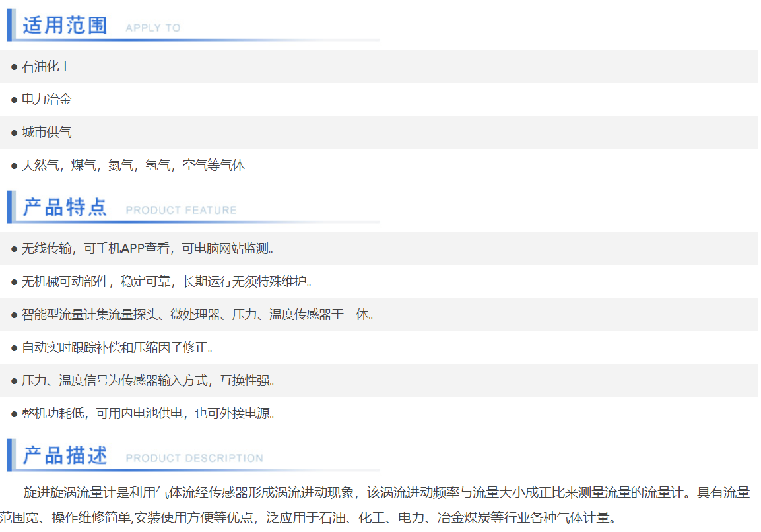Select the 石油化工 list item
This screenshot has width=761, height=532.
pos(46,67)
